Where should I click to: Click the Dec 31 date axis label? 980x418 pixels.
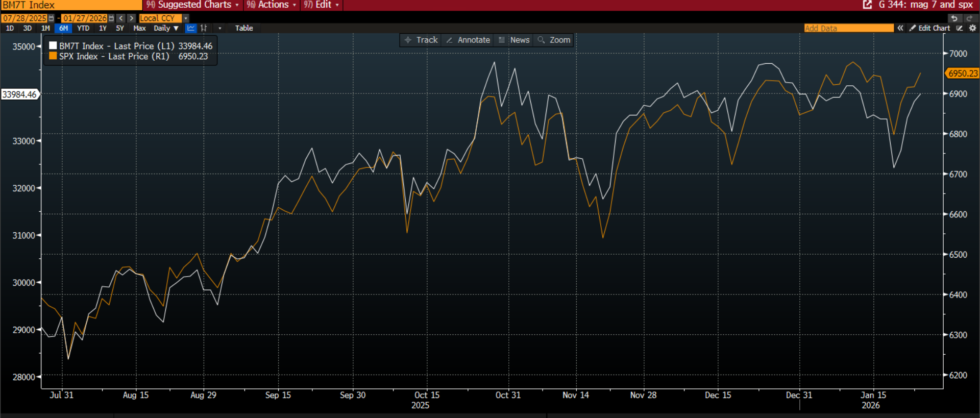click(x=799, y=395)
